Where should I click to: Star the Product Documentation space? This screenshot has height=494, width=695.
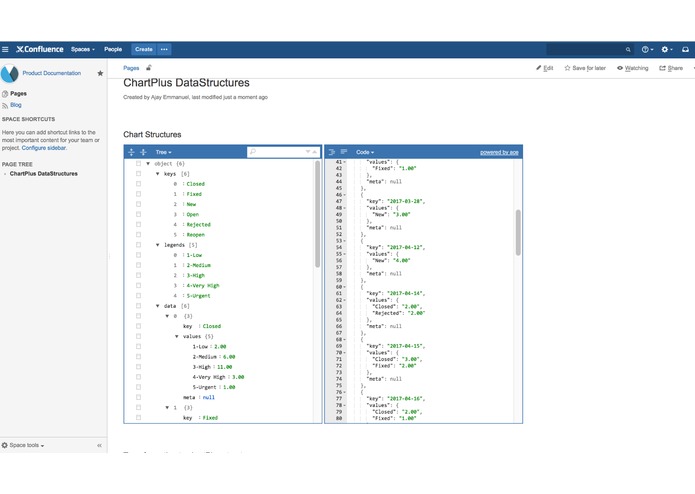point(100,73)
